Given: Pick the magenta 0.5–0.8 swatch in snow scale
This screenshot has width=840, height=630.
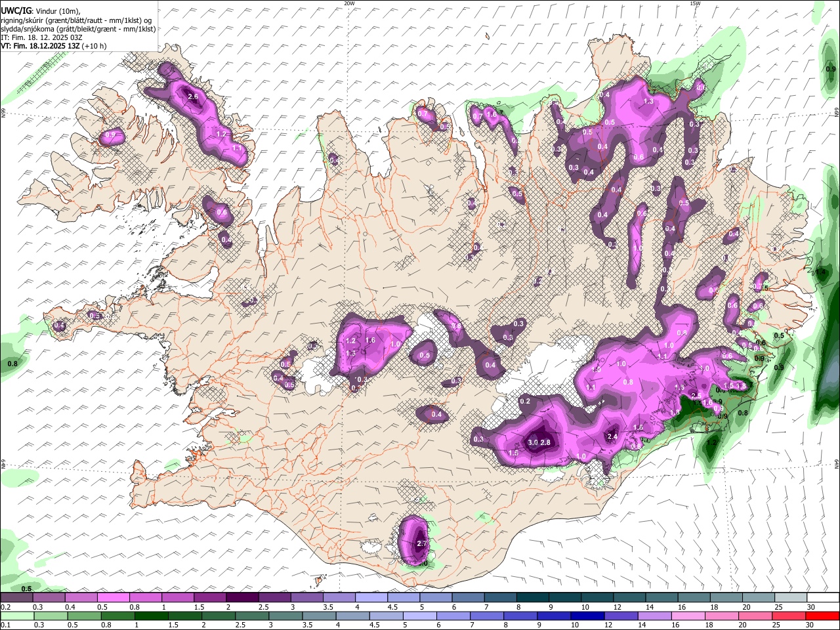Looking at the screenshot, I should 114,597.
